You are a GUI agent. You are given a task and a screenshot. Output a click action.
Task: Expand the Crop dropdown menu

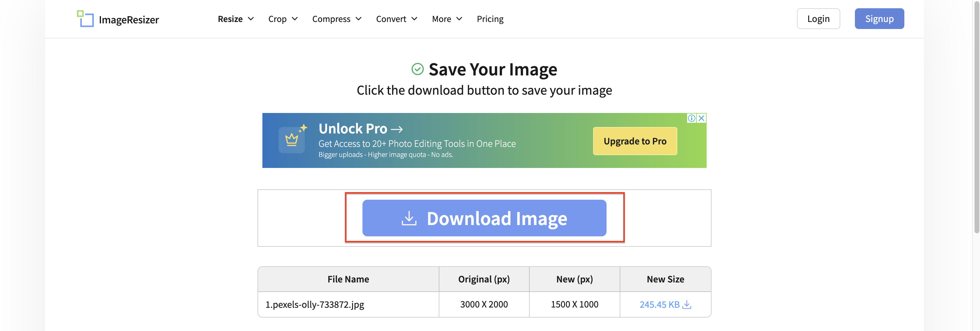tap(283, 19)
